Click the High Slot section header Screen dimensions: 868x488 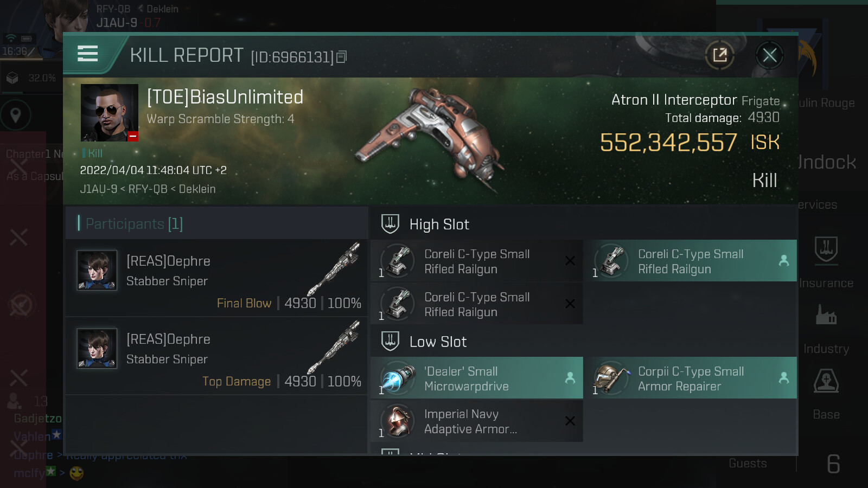[439, 224]
